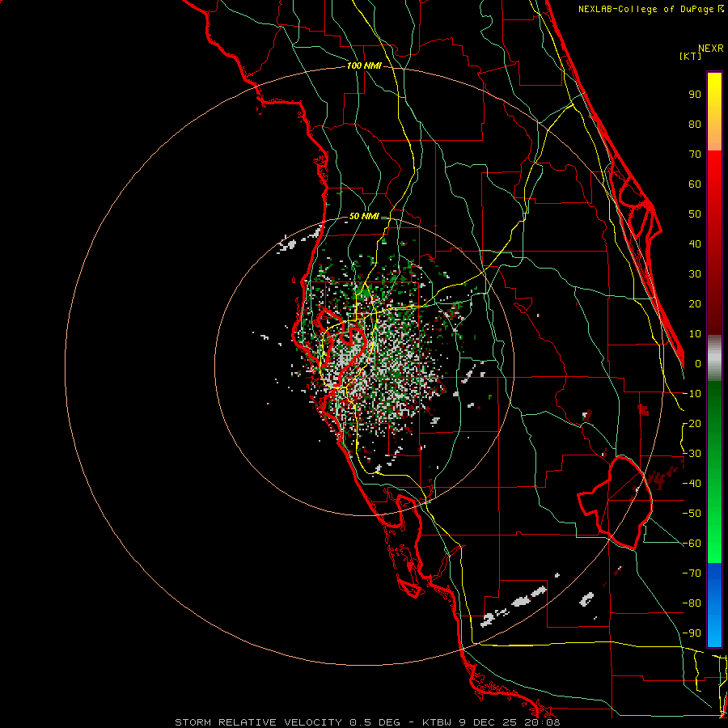Click the -10 scale value
This screenshot has height=728, width=728.
coord(692,394)
